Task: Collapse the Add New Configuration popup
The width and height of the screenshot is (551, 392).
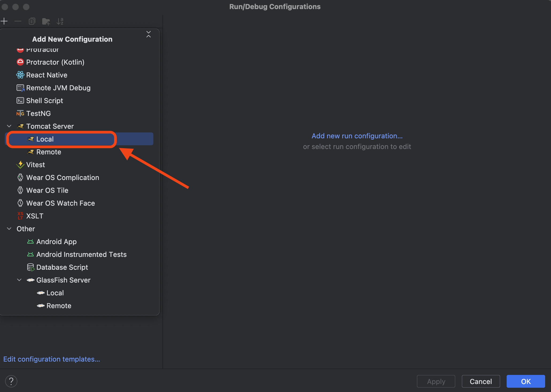Action: 149,34
